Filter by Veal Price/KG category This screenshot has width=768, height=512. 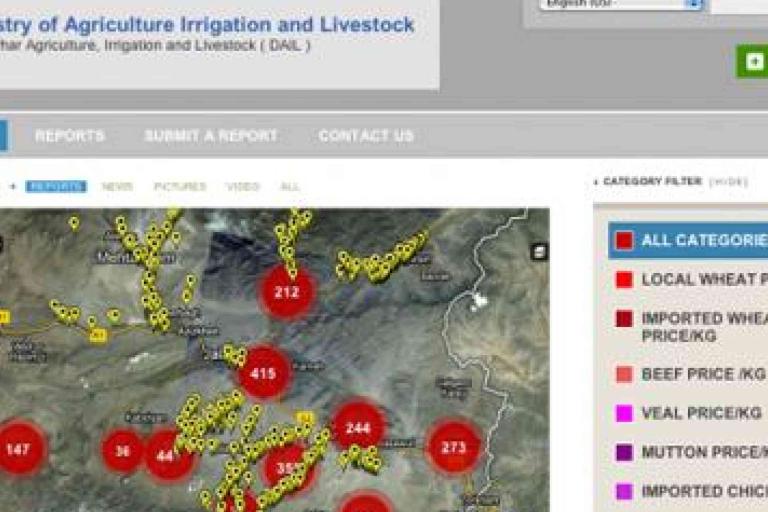pos(688,414)
